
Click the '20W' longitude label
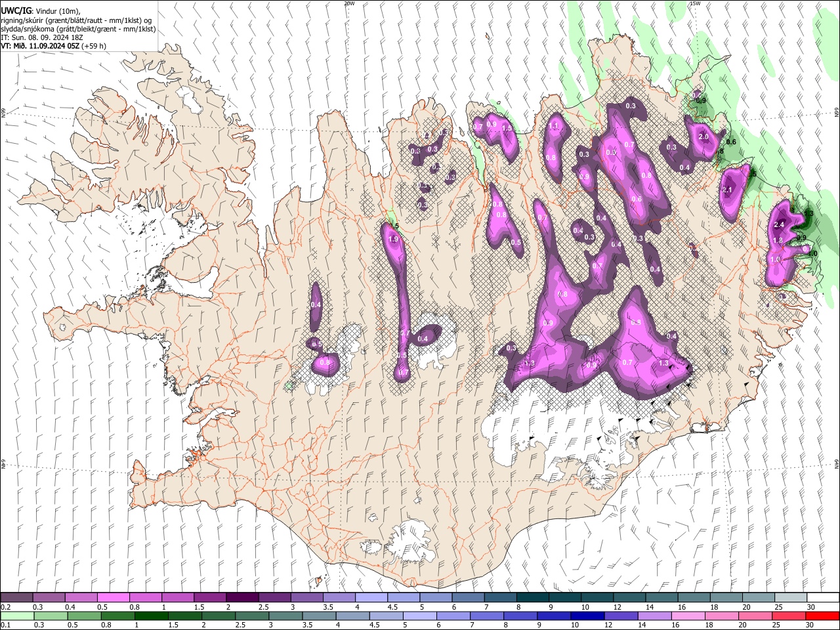click(349, 3)
